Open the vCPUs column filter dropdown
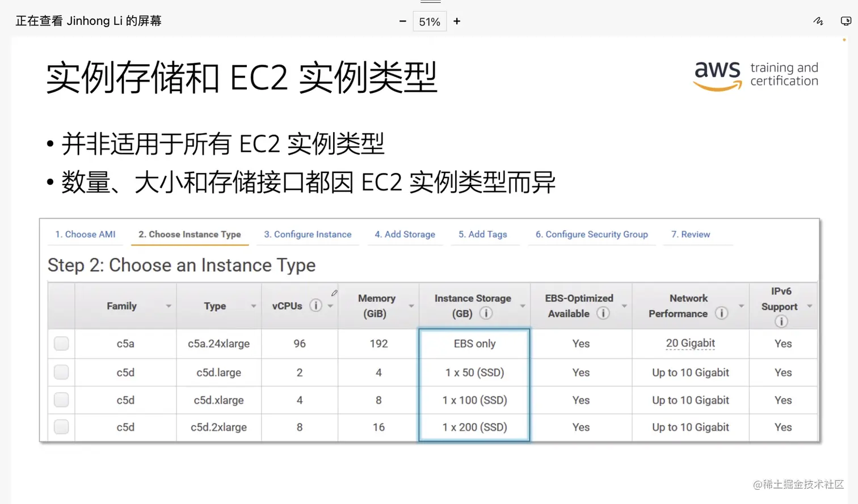The image size is (858, 504). coord(330,306)
